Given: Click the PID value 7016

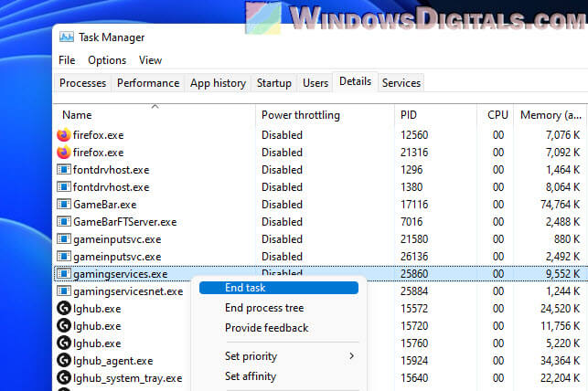Looking at the screenshot, I should click(412, 222).
